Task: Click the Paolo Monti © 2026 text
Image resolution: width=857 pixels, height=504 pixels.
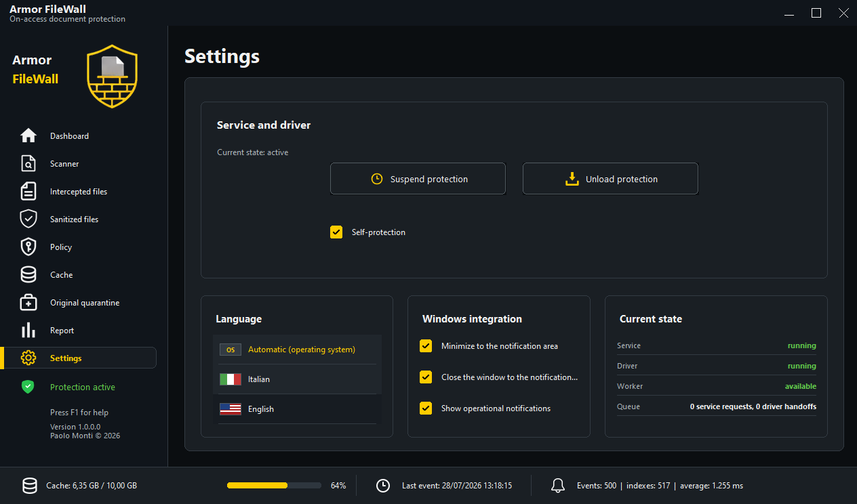Action: (x=85, y=436)
